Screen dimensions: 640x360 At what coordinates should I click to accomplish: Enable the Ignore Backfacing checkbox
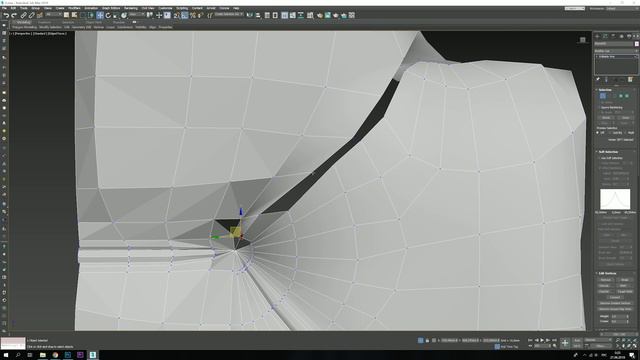[x=599, y=108]
